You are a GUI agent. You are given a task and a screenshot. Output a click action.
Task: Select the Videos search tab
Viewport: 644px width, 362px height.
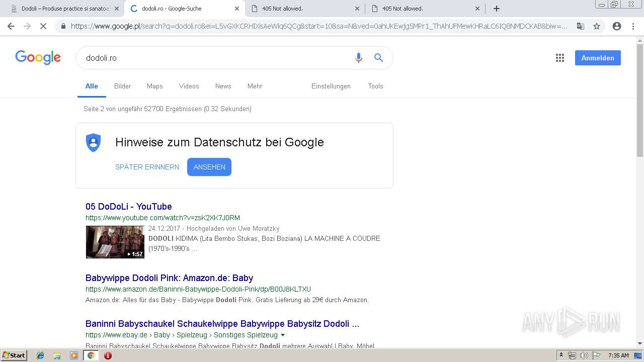coord(189,86)
